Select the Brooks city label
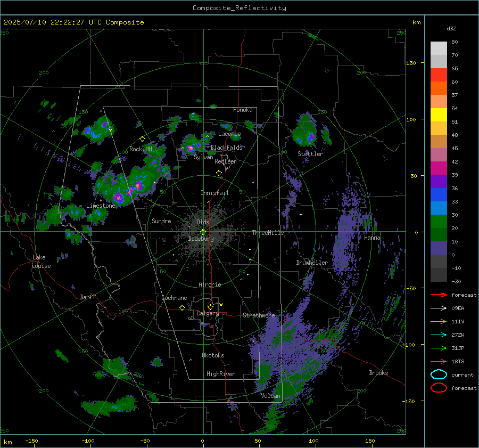The image size is (479, 448). (x=379, y=373)
